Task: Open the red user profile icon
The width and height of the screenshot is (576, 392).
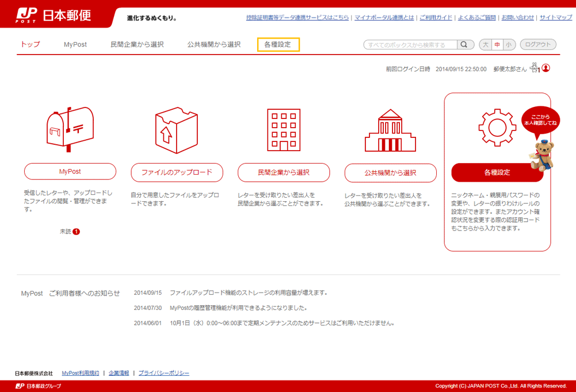Action: coord(546,68)
